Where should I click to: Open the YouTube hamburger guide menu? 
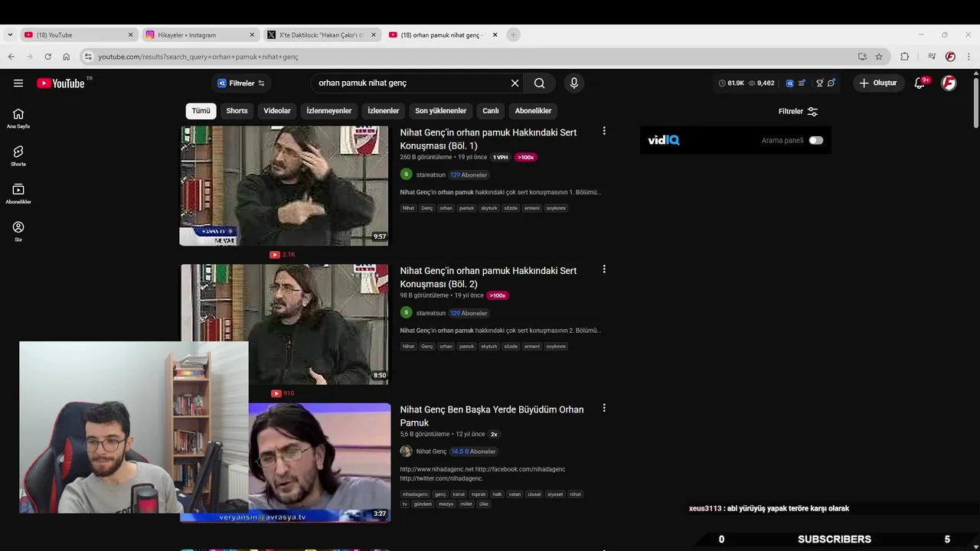(18, 83)
